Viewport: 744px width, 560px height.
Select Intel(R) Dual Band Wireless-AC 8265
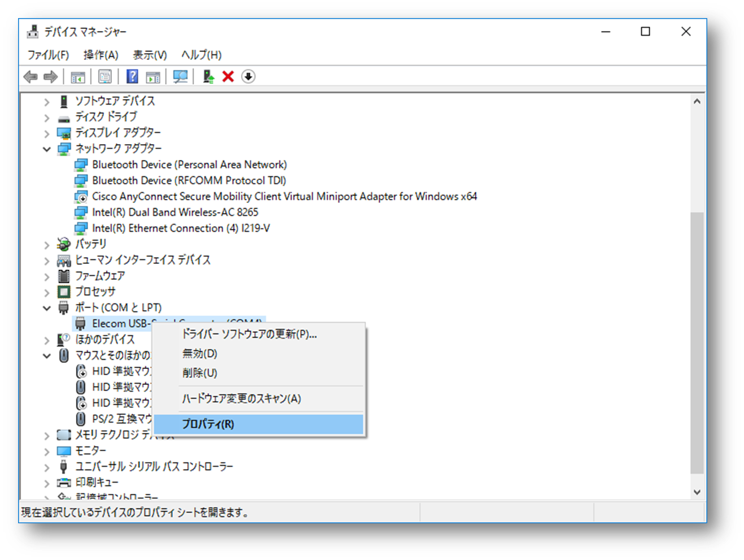pyautogui.click(x=175, y=212)
